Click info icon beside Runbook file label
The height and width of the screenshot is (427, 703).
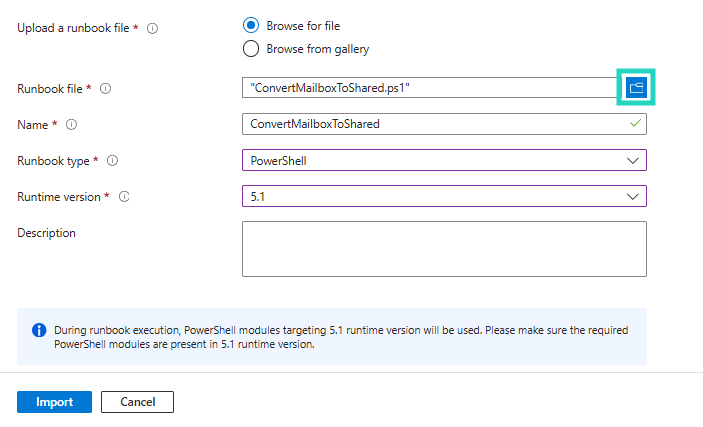click(x=105, y=89)
